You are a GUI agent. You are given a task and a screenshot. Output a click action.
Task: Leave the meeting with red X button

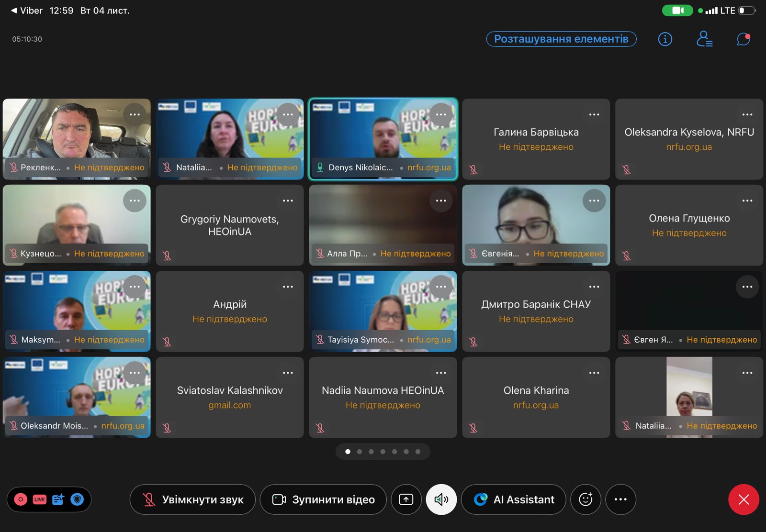pyautogui.click(x=743, y=499)
